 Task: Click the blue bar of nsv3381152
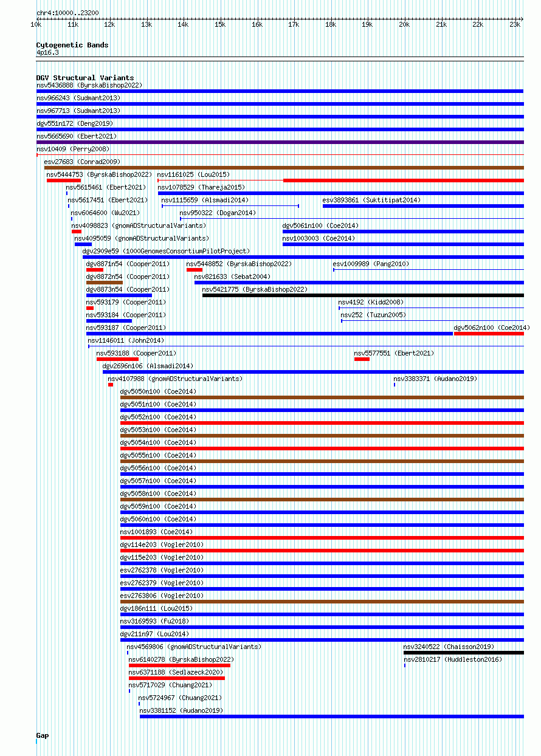[x=331, y=716]
